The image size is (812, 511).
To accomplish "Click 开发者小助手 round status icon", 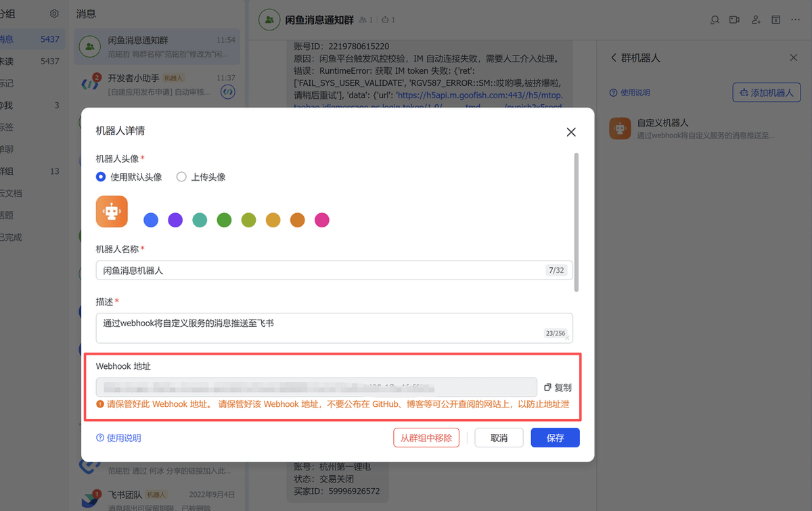I will 228,91.
